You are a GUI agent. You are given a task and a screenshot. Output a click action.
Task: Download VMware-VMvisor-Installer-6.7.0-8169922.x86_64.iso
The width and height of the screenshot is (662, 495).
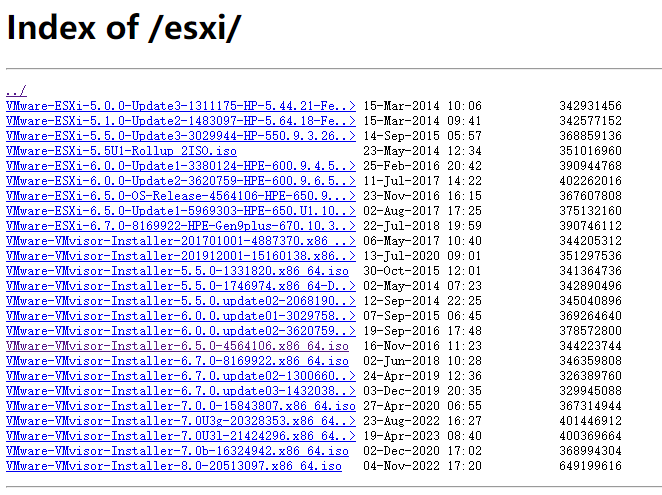coord(177,361)
